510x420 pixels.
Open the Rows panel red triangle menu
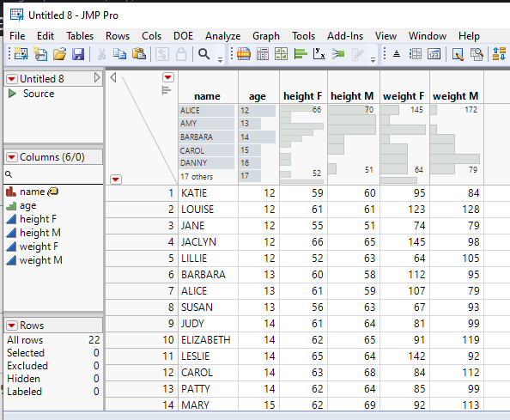coord(12,326)
